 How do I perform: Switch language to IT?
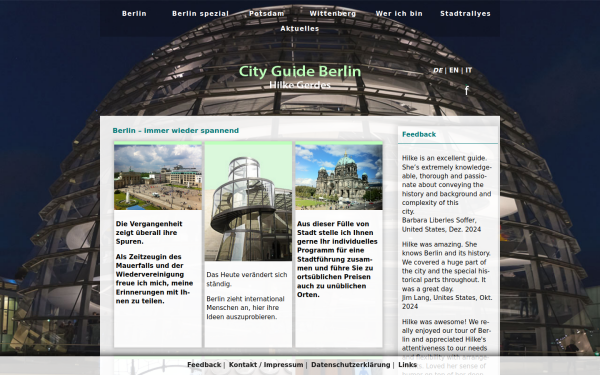point(468,70)
